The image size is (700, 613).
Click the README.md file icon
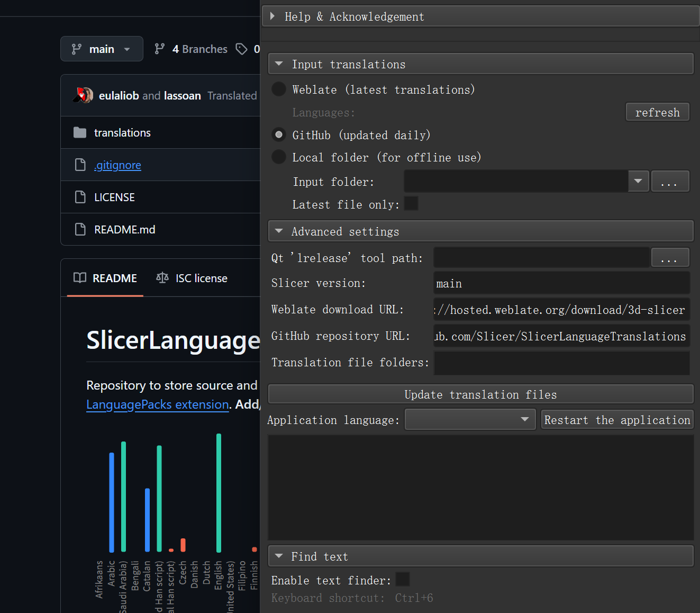[80, 230]
